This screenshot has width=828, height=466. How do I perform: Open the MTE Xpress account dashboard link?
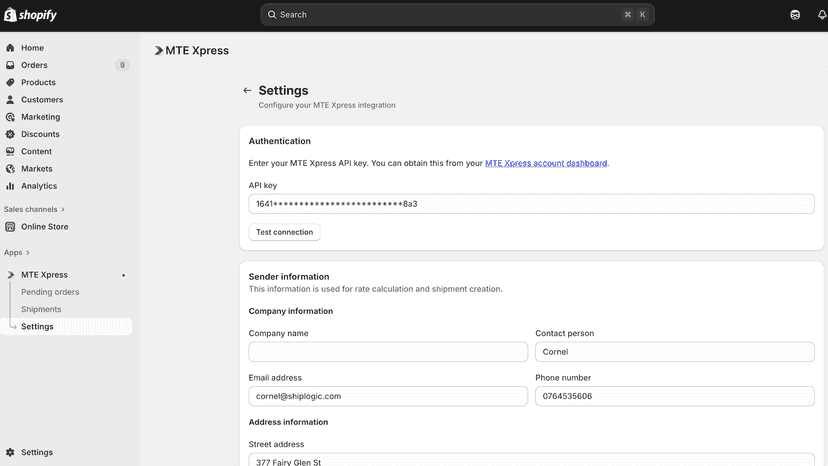coord(546,163)
